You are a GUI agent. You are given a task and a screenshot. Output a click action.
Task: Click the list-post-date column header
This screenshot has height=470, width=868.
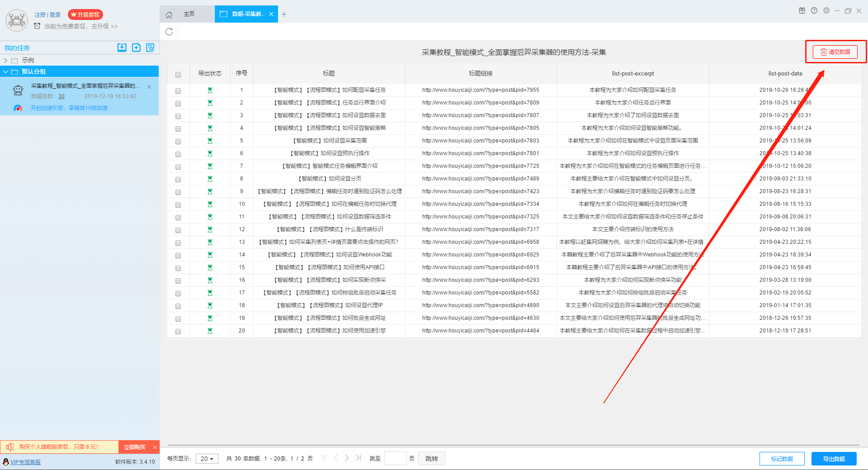point(785,73)
